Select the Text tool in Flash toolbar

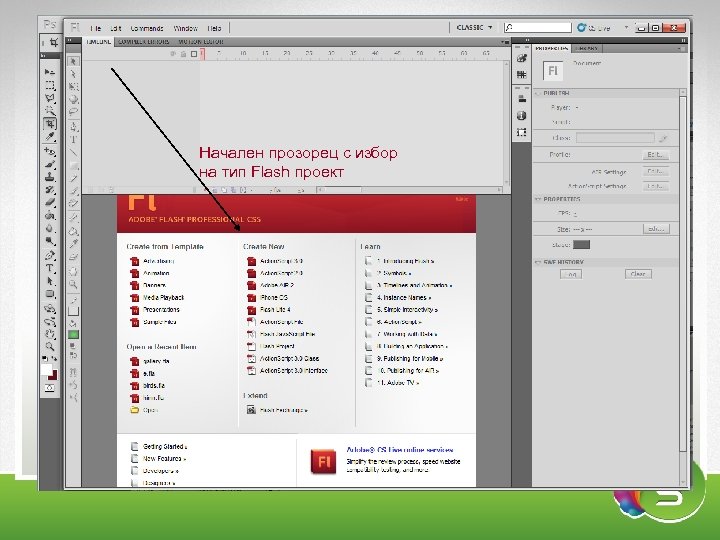[73, 140]
